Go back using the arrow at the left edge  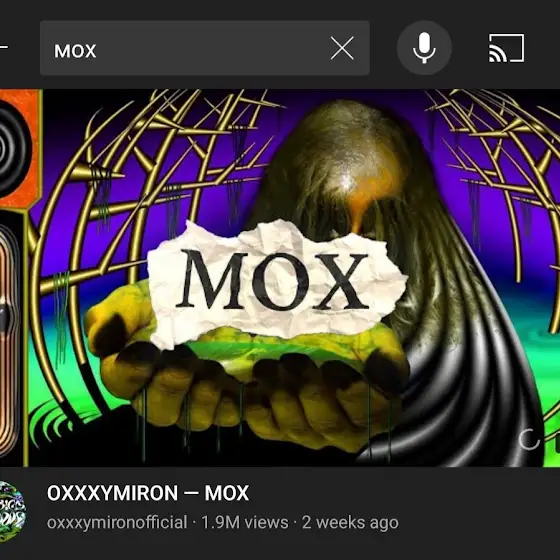pyautogui.click(x=4, y=46)
